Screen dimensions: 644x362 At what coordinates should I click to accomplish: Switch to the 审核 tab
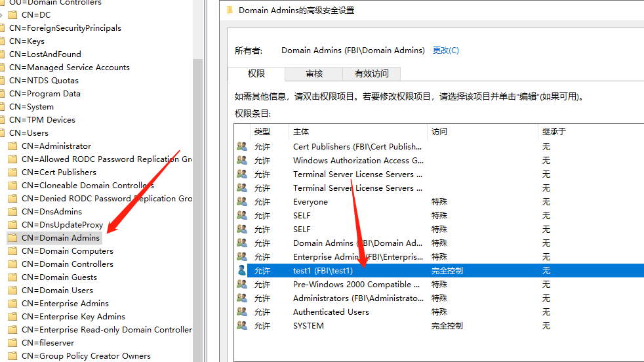point(314,74)
